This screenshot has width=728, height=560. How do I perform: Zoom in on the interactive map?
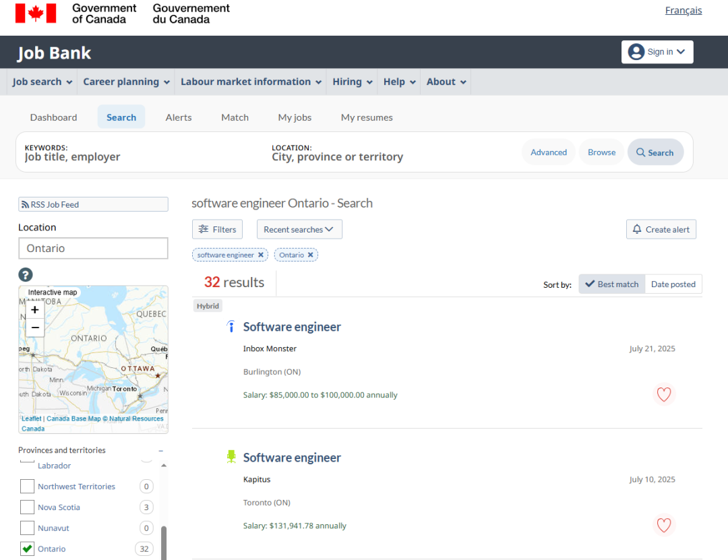tap(35, 310)
